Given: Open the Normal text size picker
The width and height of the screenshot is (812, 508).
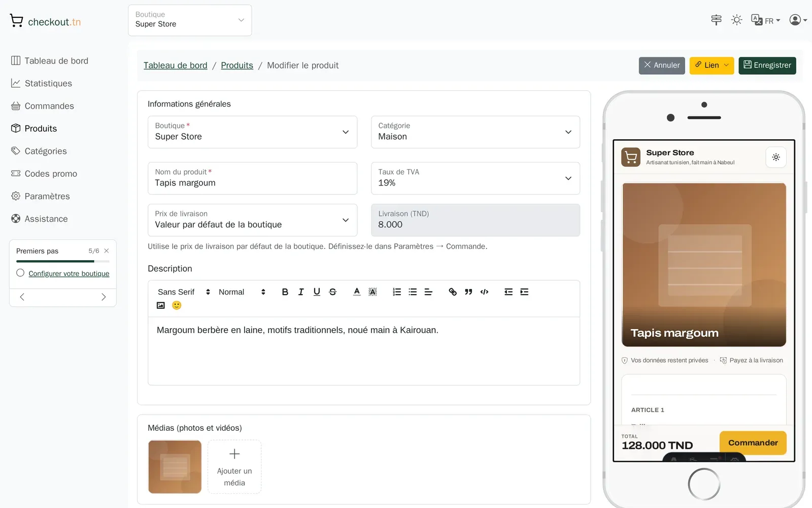Looking at the screenshot, I should pos(242,292).
